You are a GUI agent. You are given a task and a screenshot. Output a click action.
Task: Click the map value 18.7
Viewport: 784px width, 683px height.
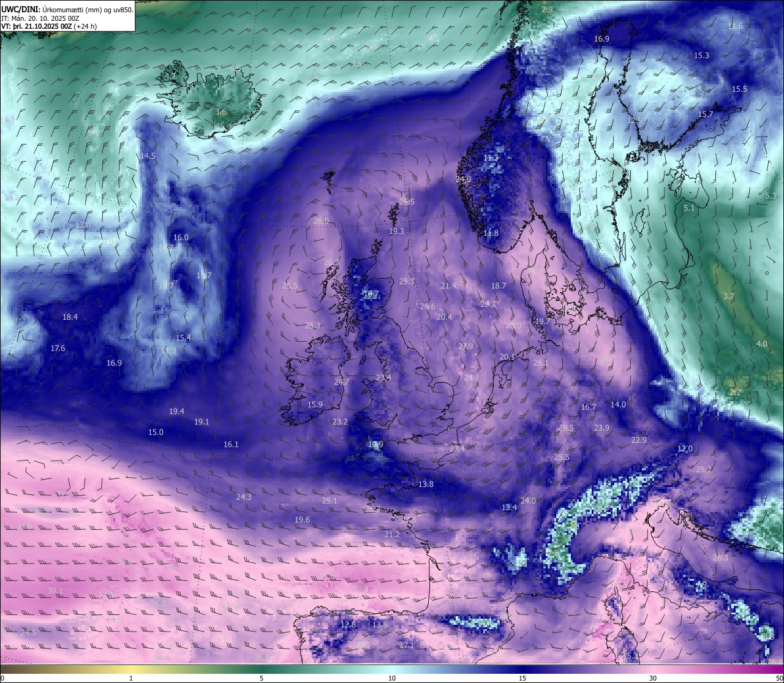[499, 286]
